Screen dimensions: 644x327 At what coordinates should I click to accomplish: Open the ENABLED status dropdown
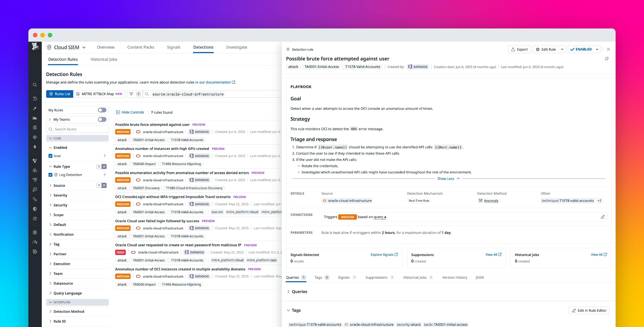(597, 49)
